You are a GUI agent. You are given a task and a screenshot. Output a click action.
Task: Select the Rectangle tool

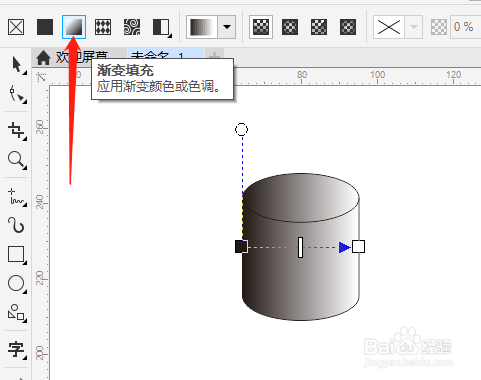[17, 255]
